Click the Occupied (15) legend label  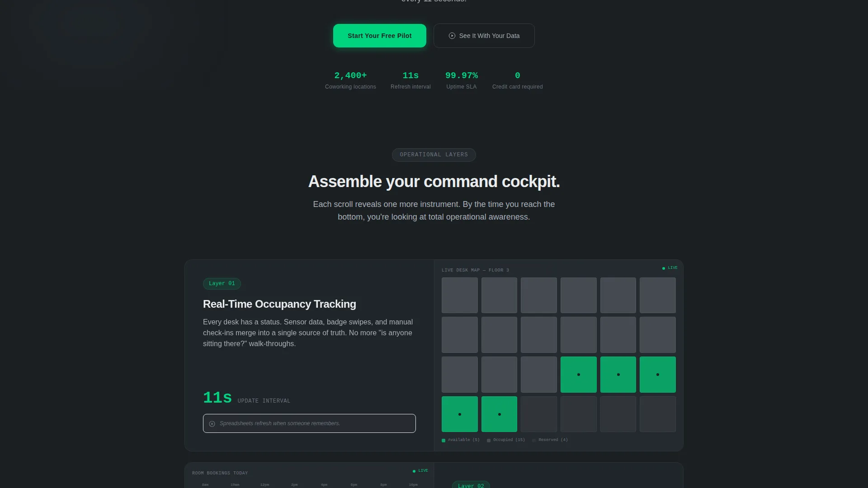(x=509, y=440)
